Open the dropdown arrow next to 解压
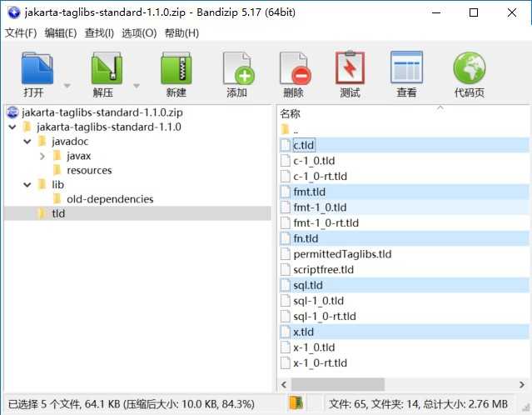 [137, 86]
